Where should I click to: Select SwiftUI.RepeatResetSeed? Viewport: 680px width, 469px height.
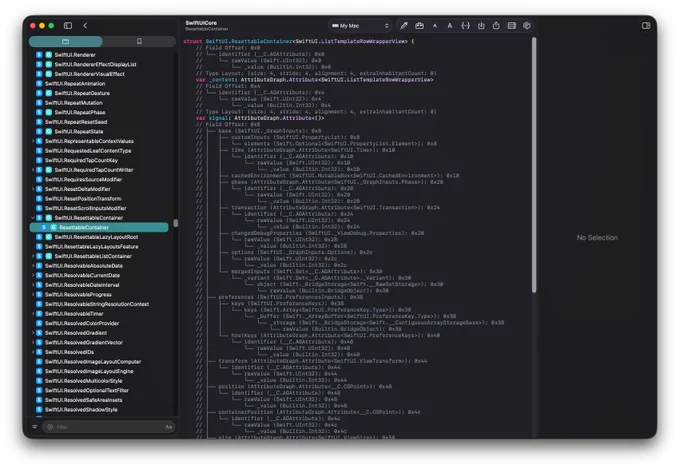tap(100, 122)
